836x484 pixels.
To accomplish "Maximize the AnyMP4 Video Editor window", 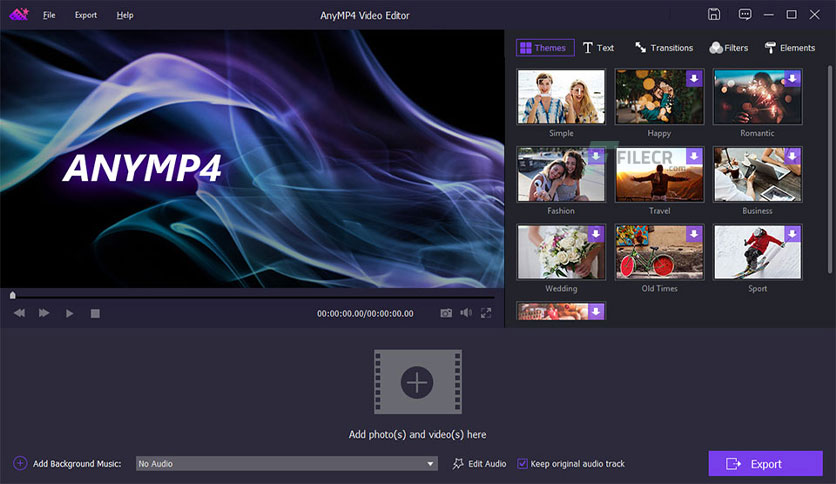I will tap(791, 15).
